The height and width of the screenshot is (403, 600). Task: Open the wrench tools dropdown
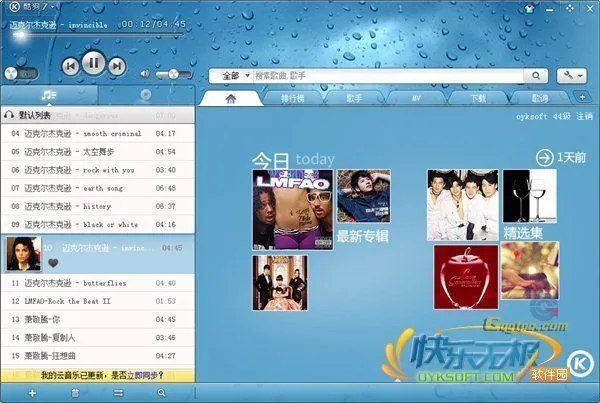tap(572, 76)
